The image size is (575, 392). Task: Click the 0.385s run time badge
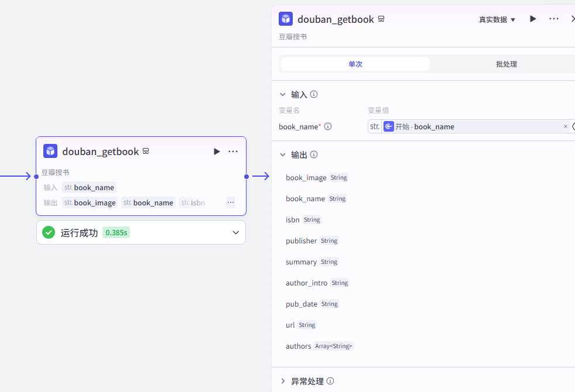(x=117, y=232)
